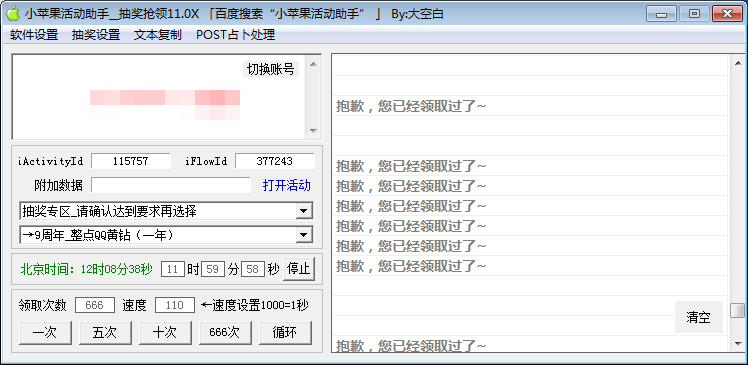Open the 软件设置 menu
748x365 pixels.
(x=34, y=35)
